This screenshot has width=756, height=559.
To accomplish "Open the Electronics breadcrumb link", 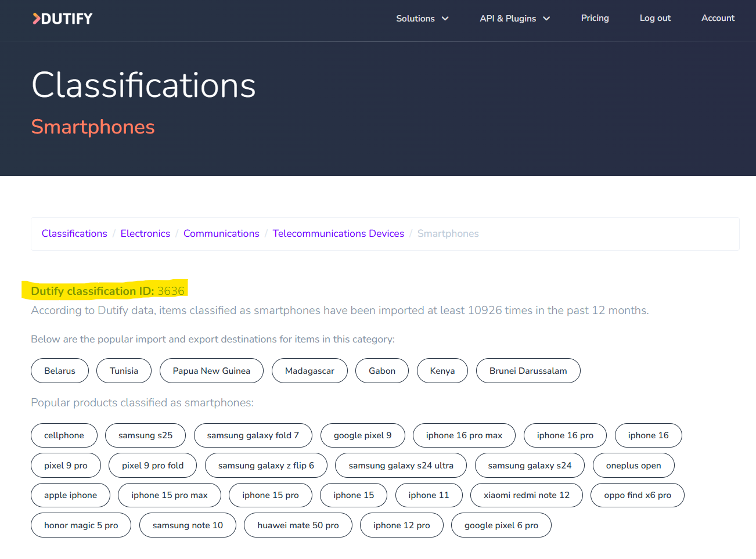I will pos(145,233).
